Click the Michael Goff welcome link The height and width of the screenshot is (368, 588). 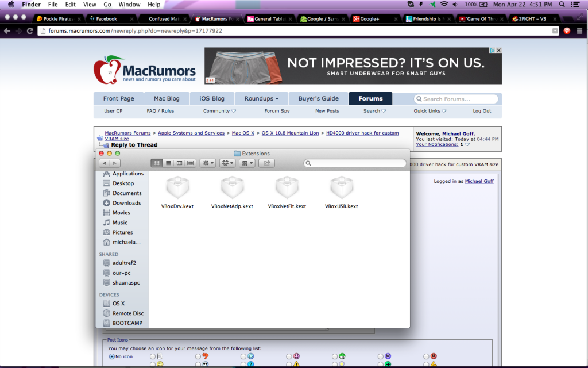(x=458, y=133)
